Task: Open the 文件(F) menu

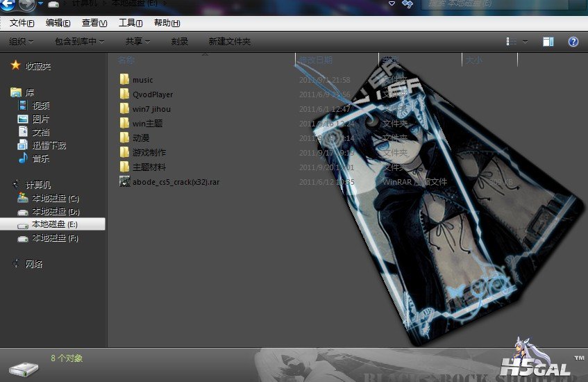Action: point(22,23)
